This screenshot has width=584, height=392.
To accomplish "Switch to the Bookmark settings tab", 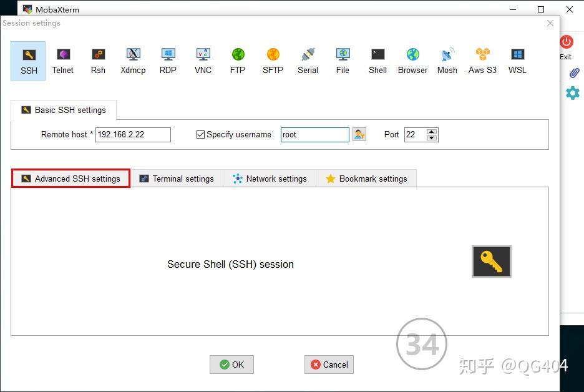I will click(366, 179).
